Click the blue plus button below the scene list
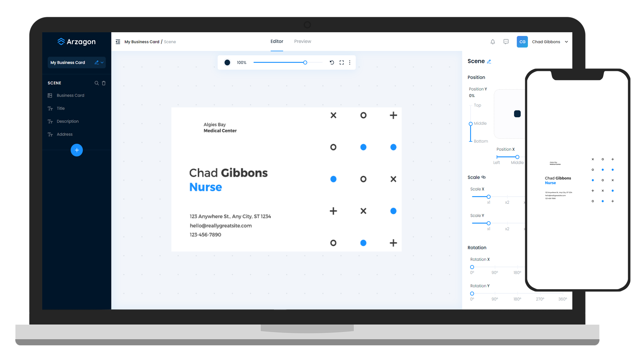The height and width of the screenshot is (364, 638). coord(77,150)
